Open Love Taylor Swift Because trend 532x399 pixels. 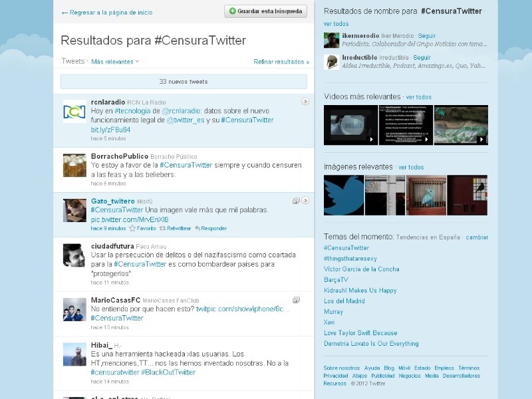pyautogui.click(x=360, y=333)
